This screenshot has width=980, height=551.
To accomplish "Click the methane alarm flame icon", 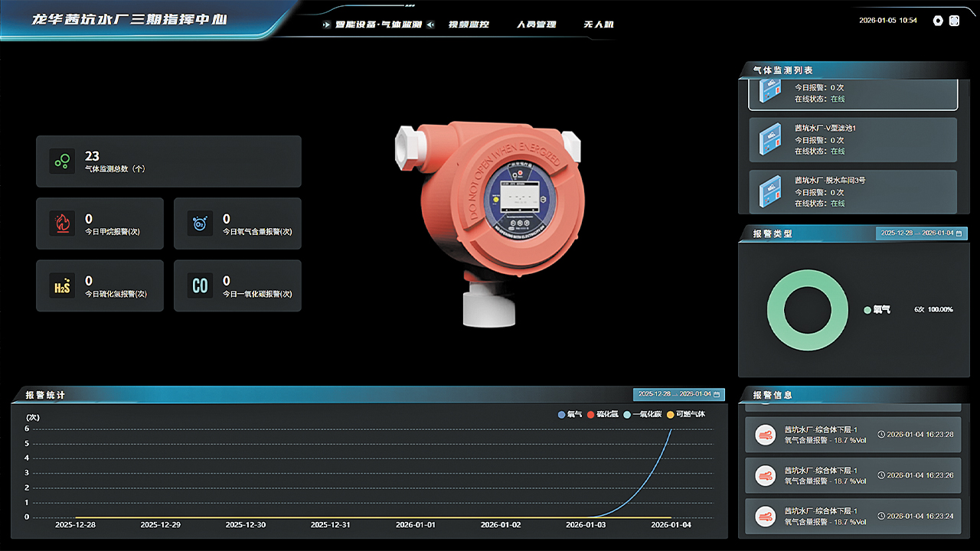I will click(x=61, y=223).
